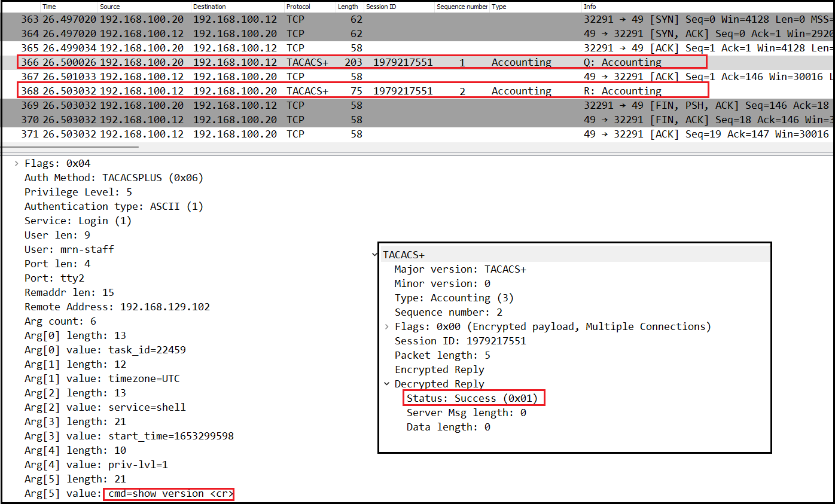Expand the Flags: 0x04 tree node
Viewport: 835px width, 504px height.
coord(16,163)
